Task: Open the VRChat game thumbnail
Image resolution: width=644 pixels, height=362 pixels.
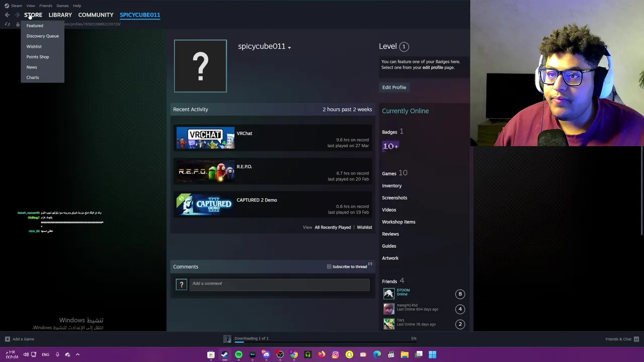Action: tap(205, 138)
